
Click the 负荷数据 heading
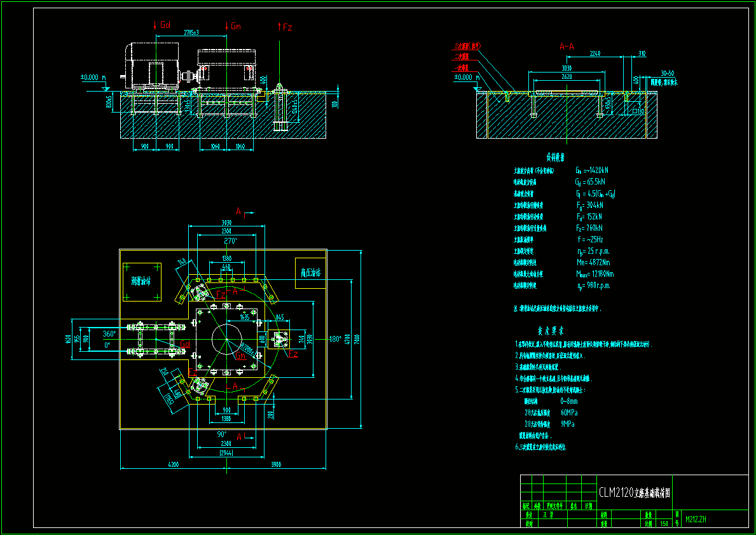tap(555, 156)
